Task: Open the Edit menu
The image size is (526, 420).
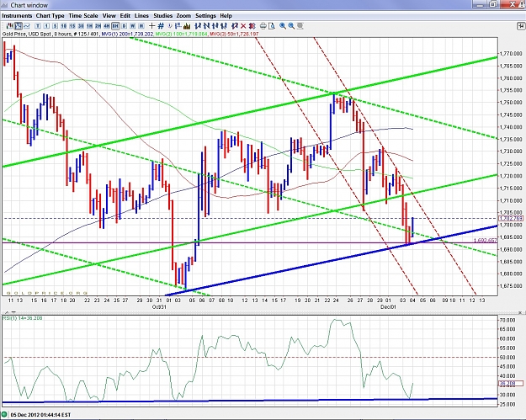Action: click(125, 16)
